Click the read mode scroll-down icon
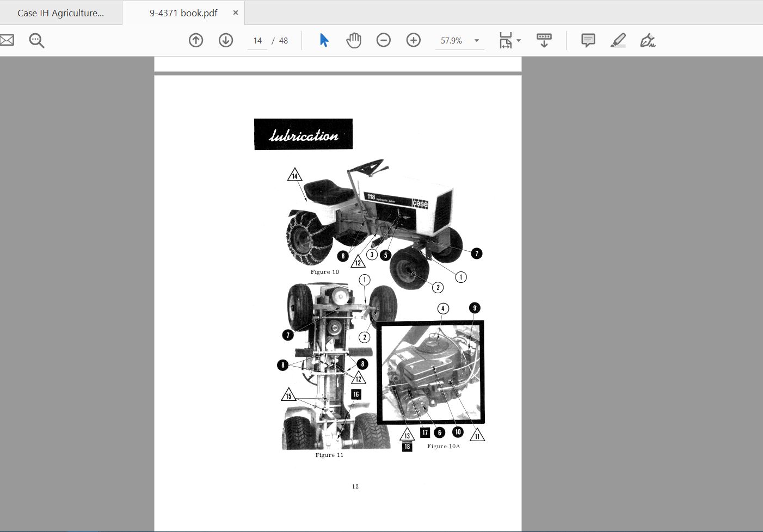Screen dimensions: 763x532 [x=544, y=40]
